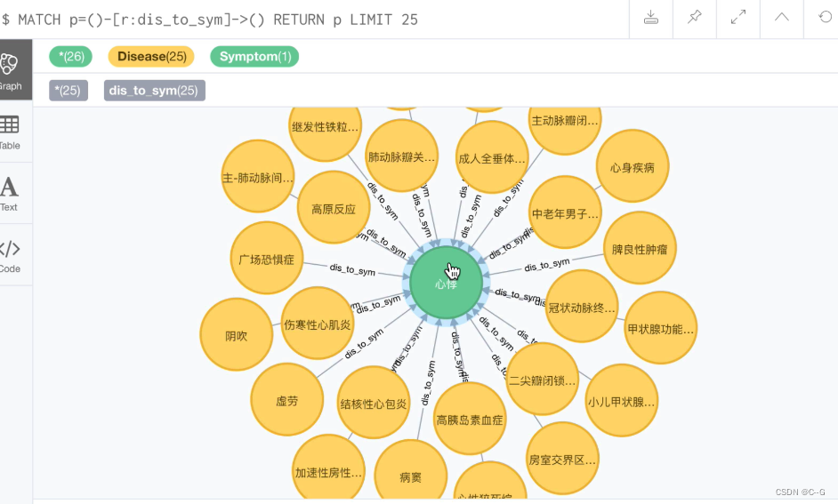Select the 阴吹 disease node
This screenshot has width=838, height=504.
pyautogui.click(x=237, y=335)
